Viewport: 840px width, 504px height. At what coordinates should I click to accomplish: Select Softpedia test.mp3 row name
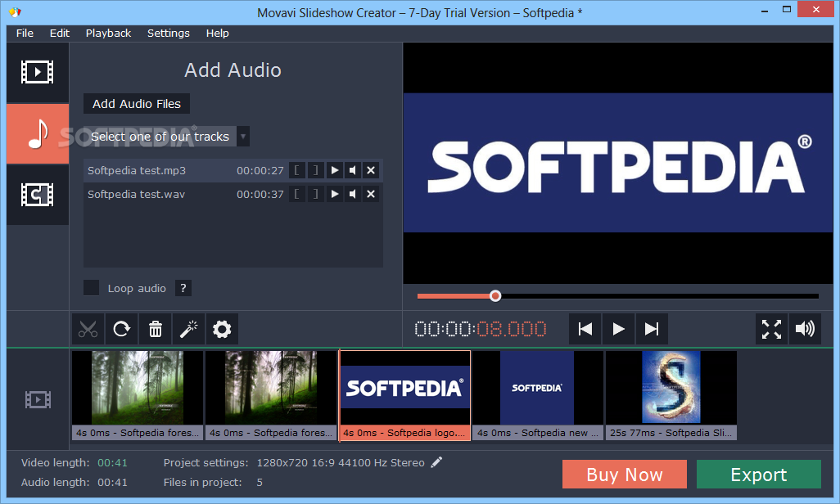pos(137,170)
